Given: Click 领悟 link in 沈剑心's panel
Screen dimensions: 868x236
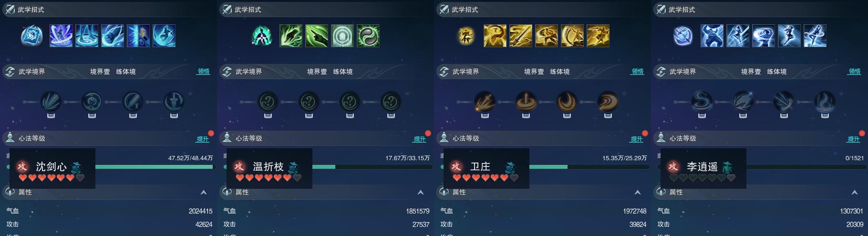Looking at the screenshot, I should (x=204, y=72).
